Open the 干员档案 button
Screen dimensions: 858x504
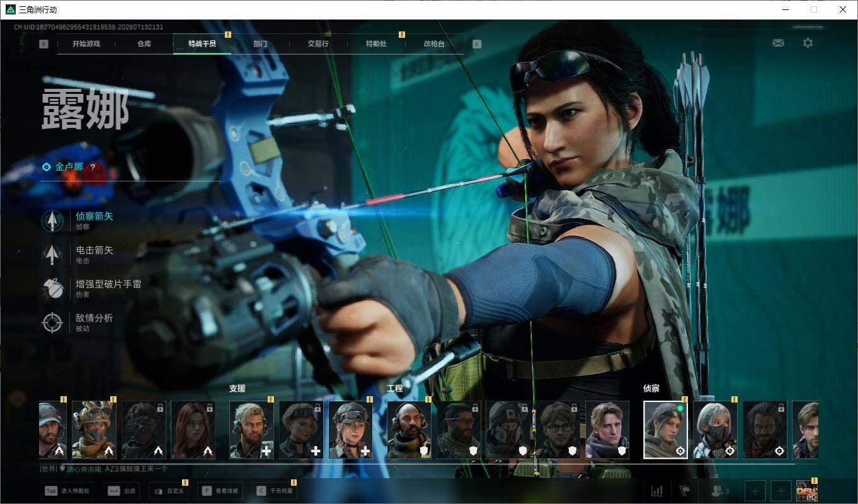(274, 491)
